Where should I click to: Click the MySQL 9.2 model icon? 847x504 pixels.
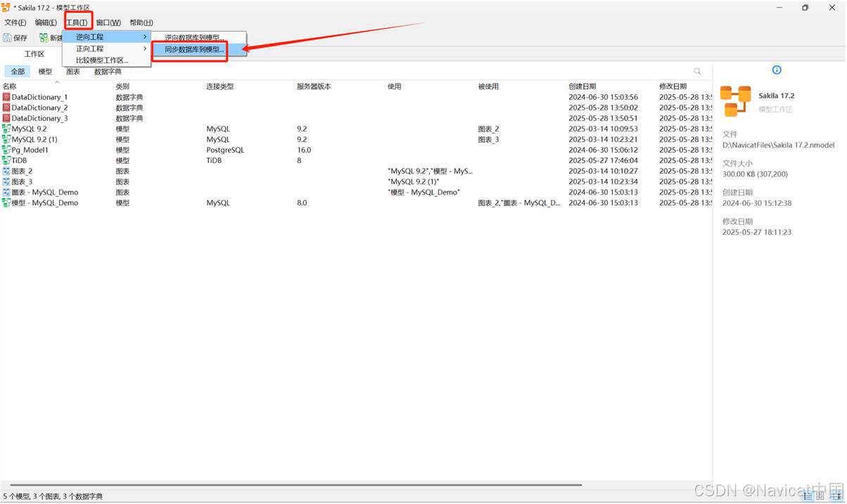(6, 129)
